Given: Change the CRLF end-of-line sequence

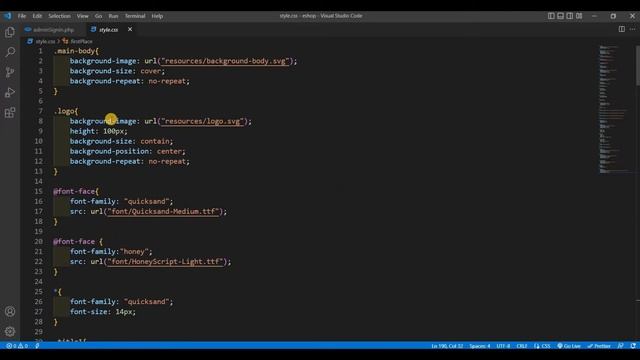Looking at the screenshot, I should pyautogui.click(x=522, y=346).
